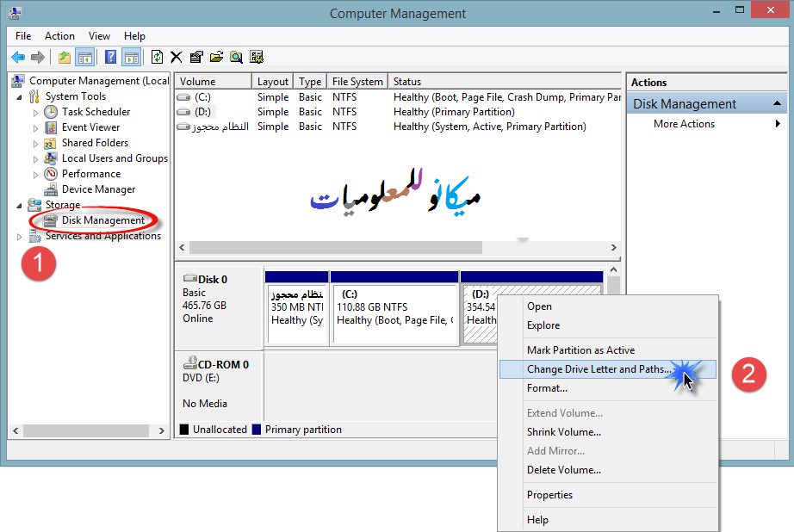Click the Services and Applications icon
The height and width of the screenshot is (532, 794).
34,236
